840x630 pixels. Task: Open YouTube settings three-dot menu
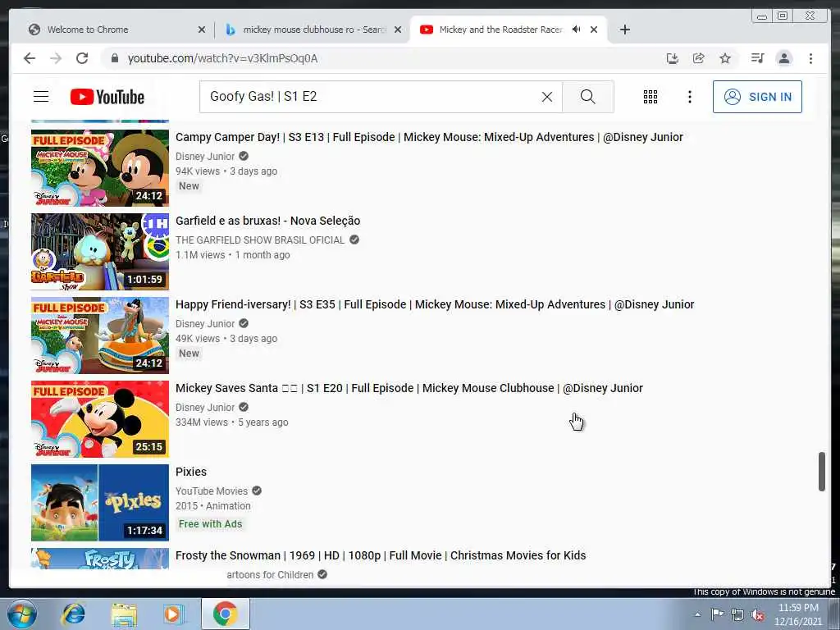point(689,97)
